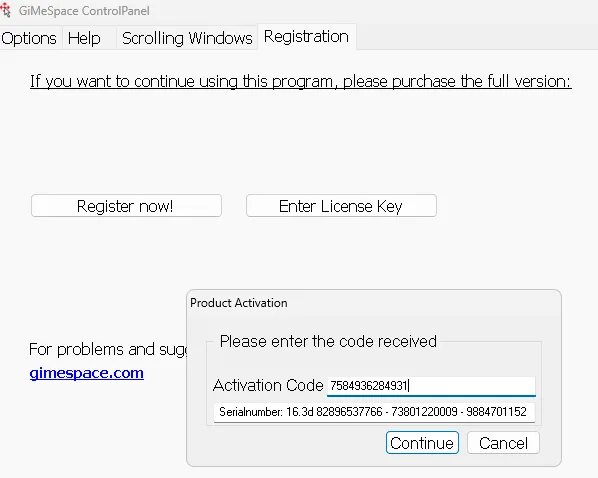The image size is (598, 478).
Task: Click the 'Activation Code' field label
Action: (x=268, y=385)
